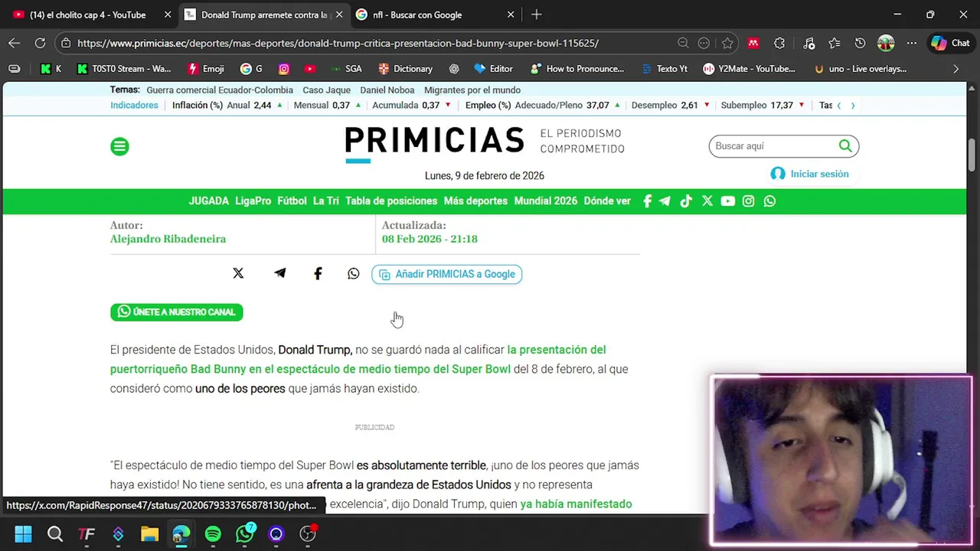Open Primicias YouTube channel from green nav bar
This screenshot has height=551, width=980.
coord(727,201)
